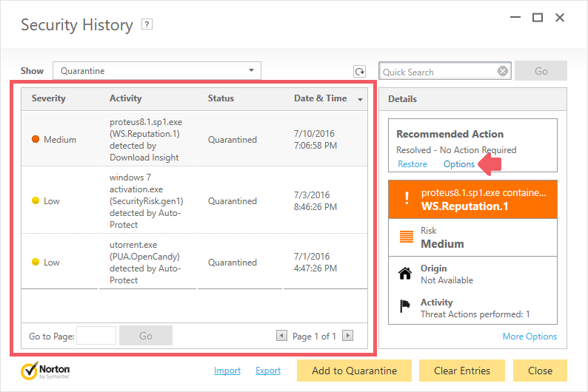Click the Go to Page input field

click(96, 336)
